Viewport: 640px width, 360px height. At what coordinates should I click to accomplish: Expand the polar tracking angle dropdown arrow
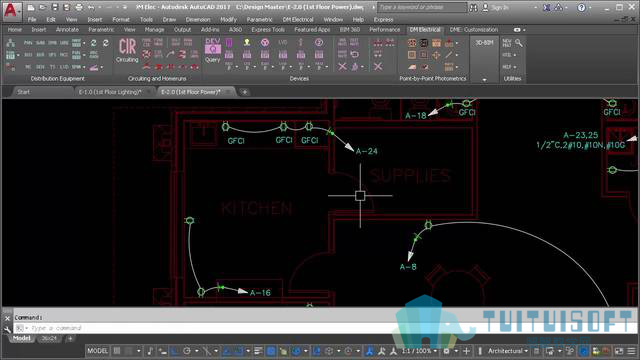[197, 351]
